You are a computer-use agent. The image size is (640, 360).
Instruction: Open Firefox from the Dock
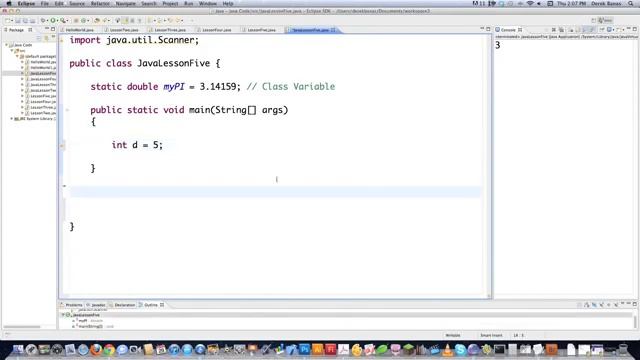click(96, 349)
